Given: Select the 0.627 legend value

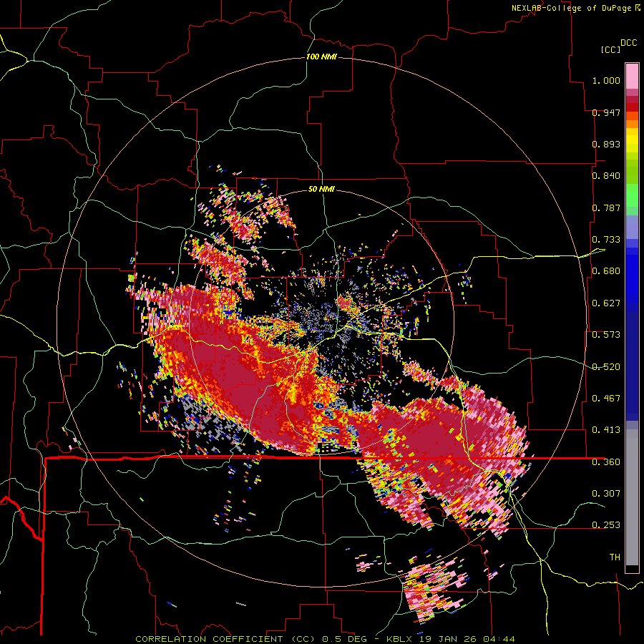Looking at the screenshot, I should click(x=606, y=303).
